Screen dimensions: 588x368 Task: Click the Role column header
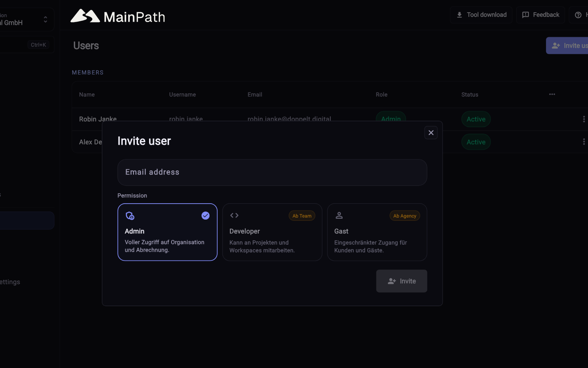382,94
